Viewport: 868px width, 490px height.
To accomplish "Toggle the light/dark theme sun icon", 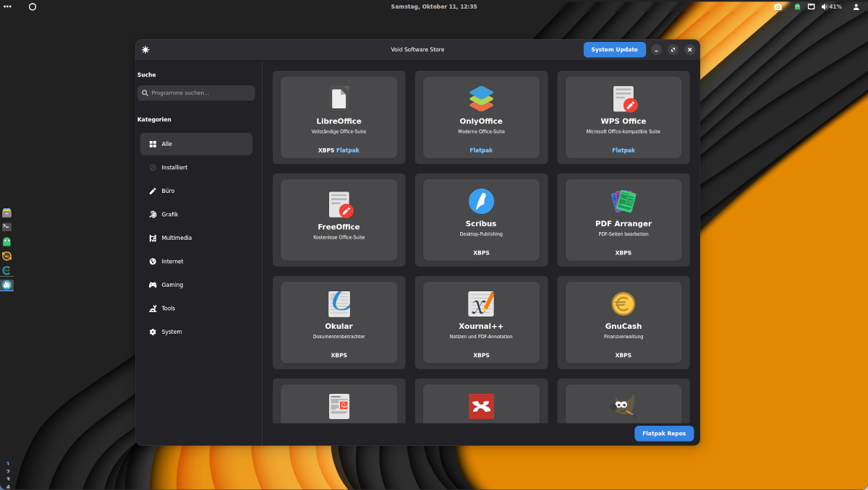I will pos(145,50).
